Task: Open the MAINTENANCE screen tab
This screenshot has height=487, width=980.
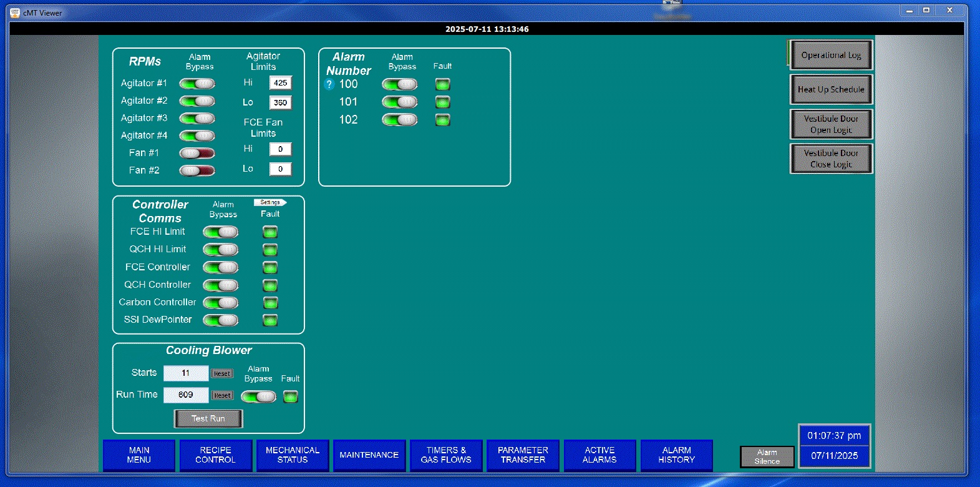Action: [369, 455]
